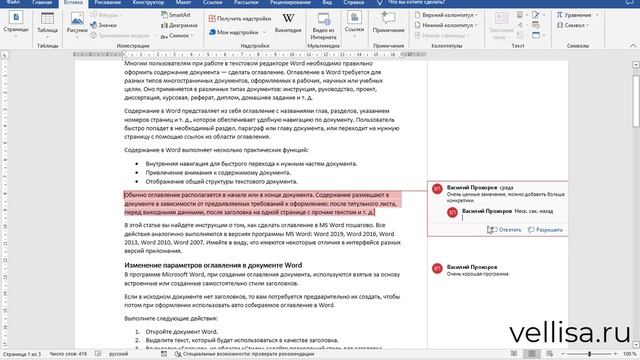Open the Википедия add-in
The height and width of the screenshot is (360, 640).
[288, 23]
